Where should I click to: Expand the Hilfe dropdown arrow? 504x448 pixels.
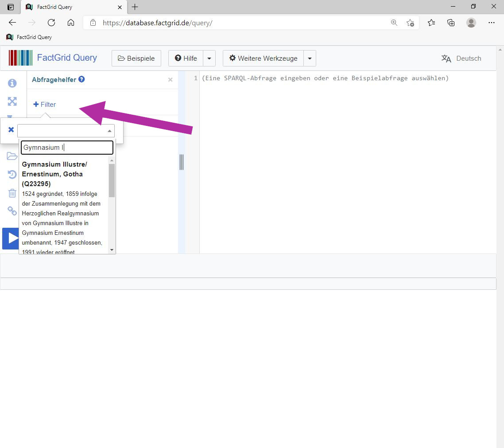209,58
